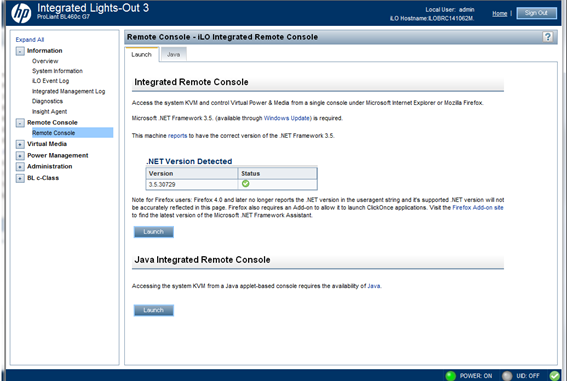Click 'ProLiant BL460c G7' subtitle
This screenshot has height=381, width=568.
(x=63, y=17)
